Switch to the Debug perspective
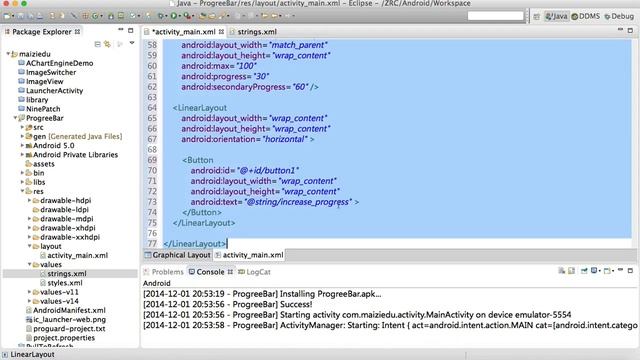This screenshot has height=360, width=640. [x=619, y=16]
